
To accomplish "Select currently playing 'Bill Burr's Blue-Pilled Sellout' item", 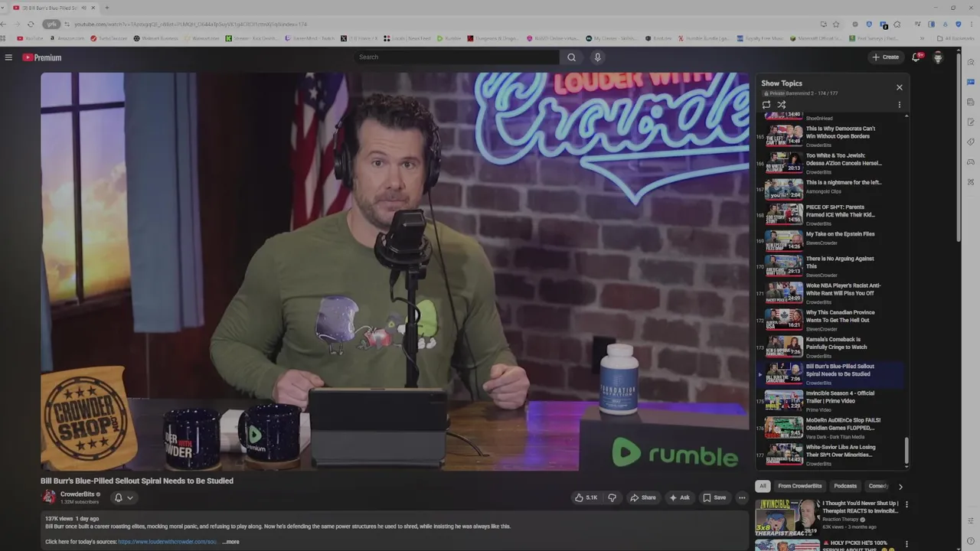I will [x=831, y=373].
